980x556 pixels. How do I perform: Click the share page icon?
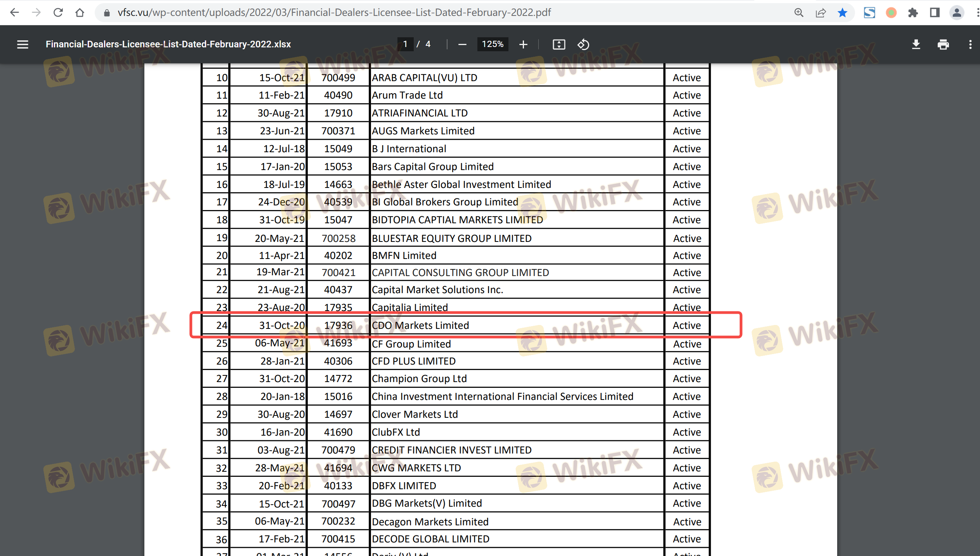tap(820, 13)
